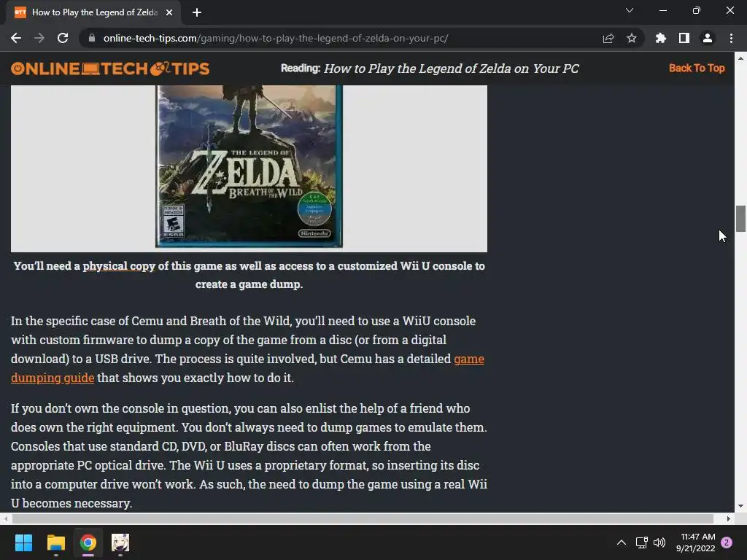Viewport: 747px width, 560px height.
Task: Click the horizontal scroll right arrow
Action: 729,518
